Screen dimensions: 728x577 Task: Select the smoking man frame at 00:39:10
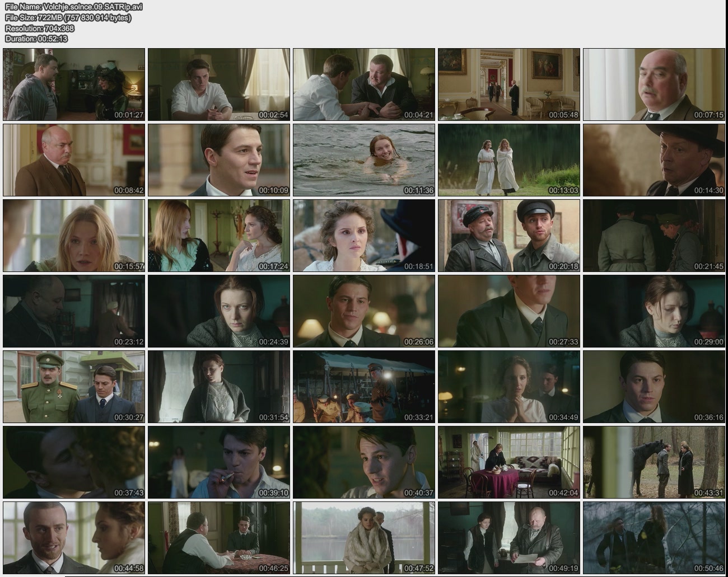coord(219,462)
